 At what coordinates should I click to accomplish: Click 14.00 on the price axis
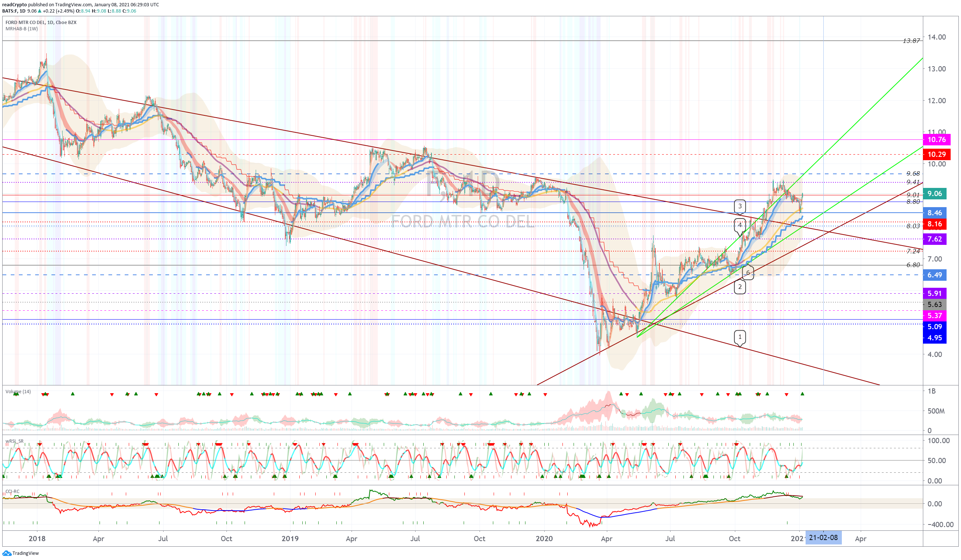937,37
